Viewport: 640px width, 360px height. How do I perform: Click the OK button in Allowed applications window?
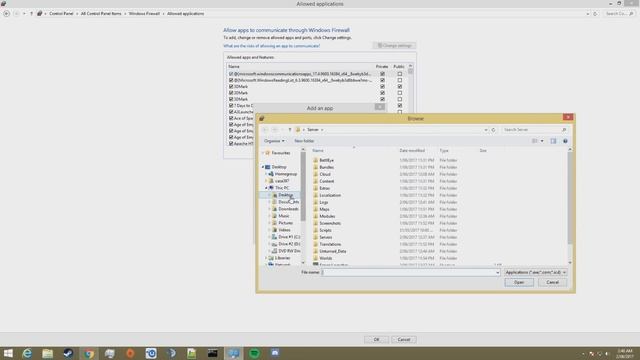376,340
